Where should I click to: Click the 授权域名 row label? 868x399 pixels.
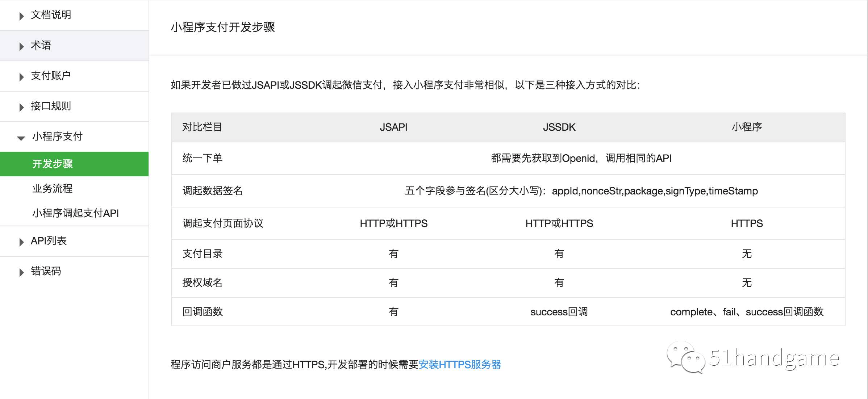point(202,283)
